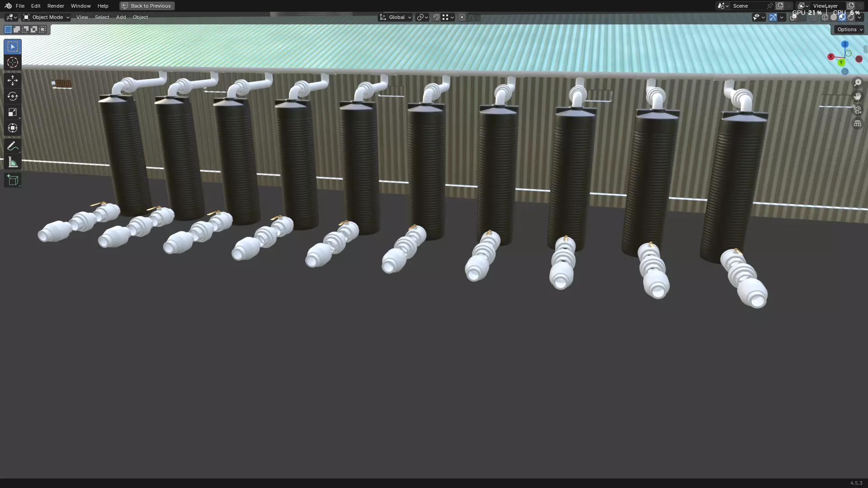Open gizmo options dropdown arrow
Image resolution: width=868 pixels, height=488 pixels.
point(782,17)
